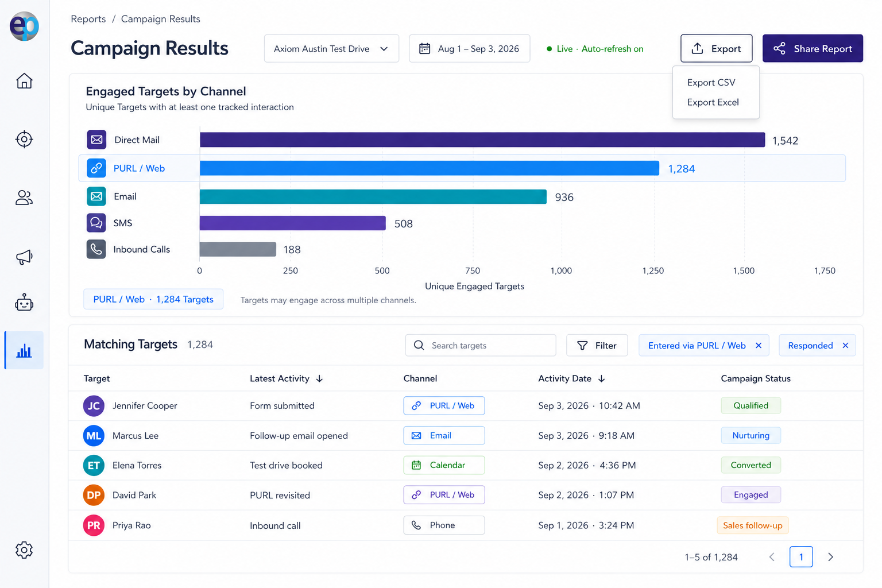
Task: Click the Direct Mail channel icon
Action: click(x=96, y=140)
